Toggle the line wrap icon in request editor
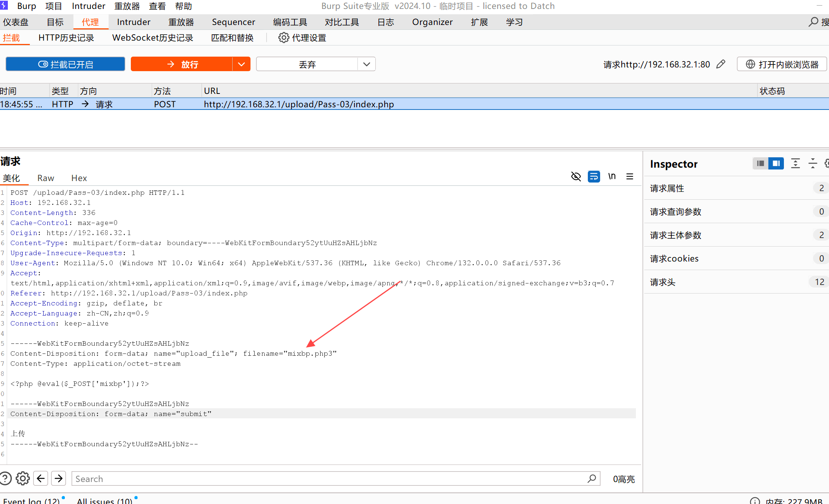The image size is (829, 504). click(x=594, y=176)
